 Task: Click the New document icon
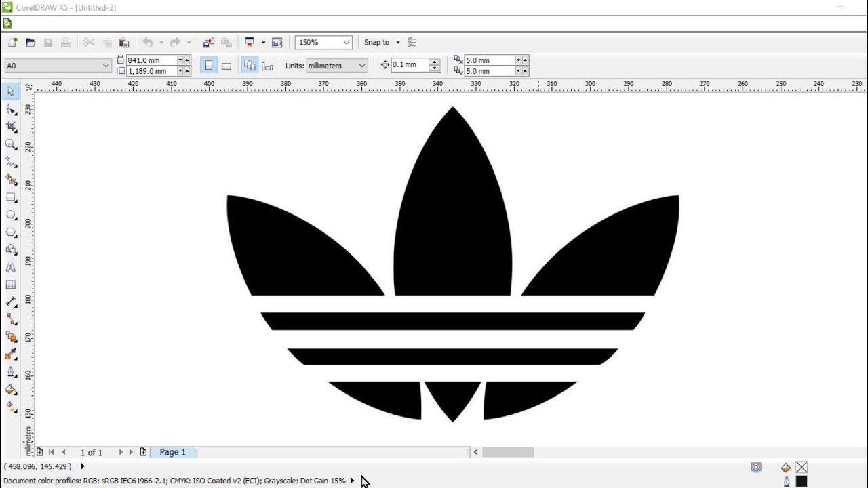coord(12,42)
